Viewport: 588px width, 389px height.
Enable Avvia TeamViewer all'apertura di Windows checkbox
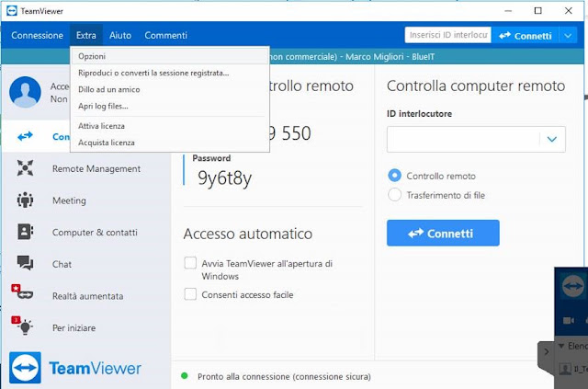[x=190, y=263]
